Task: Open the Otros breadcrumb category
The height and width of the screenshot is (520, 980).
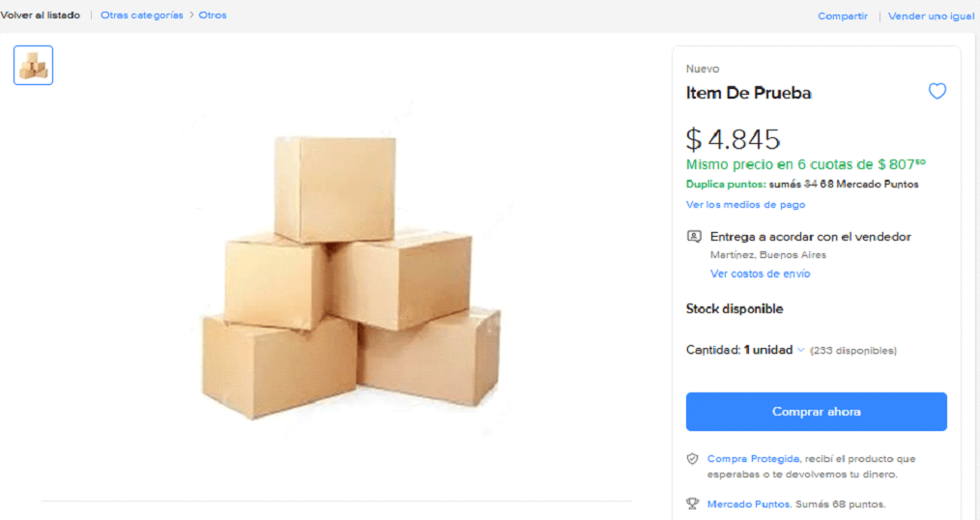Action: pos(213,15)
